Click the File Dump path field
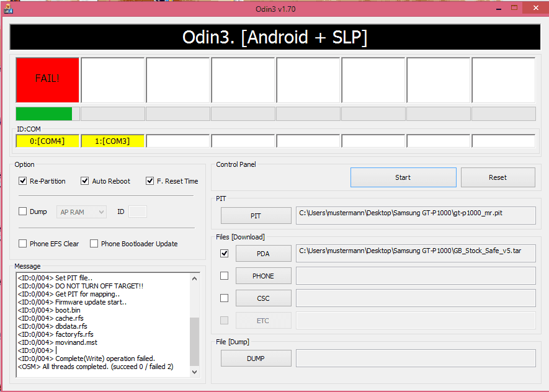The image size is (549, 392). pos(416,358)
